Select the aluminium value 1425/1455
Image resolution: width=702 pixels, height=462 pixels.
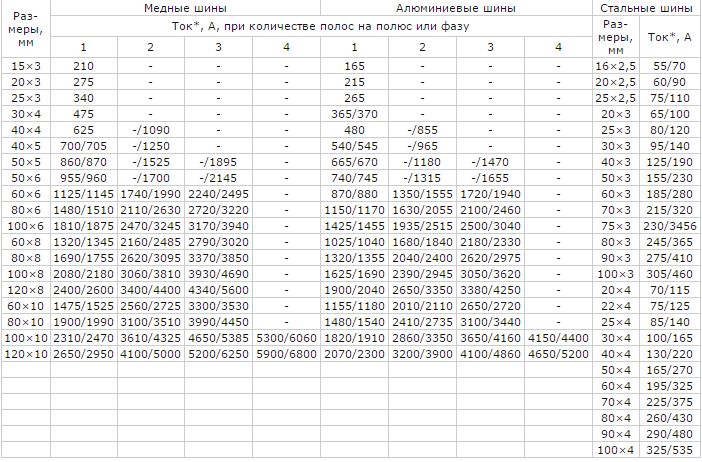coord(354,226)
